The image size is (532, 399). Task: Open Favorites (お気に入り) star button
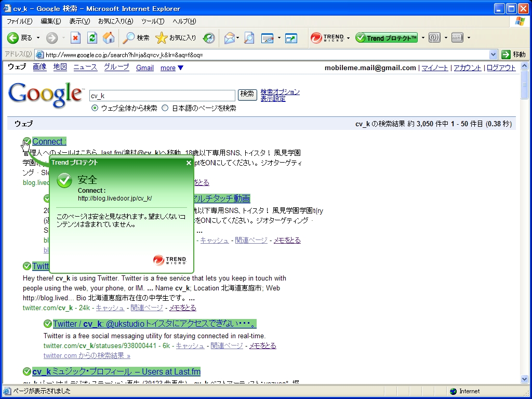point(176,37)
